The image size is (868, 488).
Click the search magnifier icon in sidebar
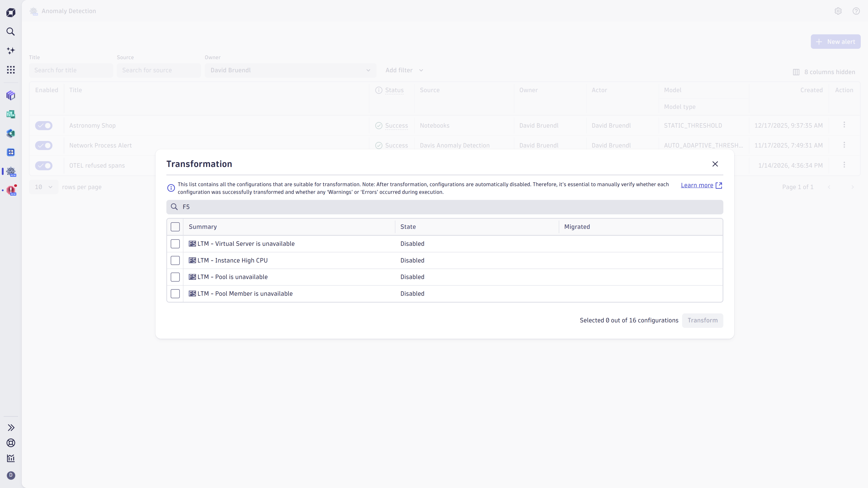(x=11, y=32)
